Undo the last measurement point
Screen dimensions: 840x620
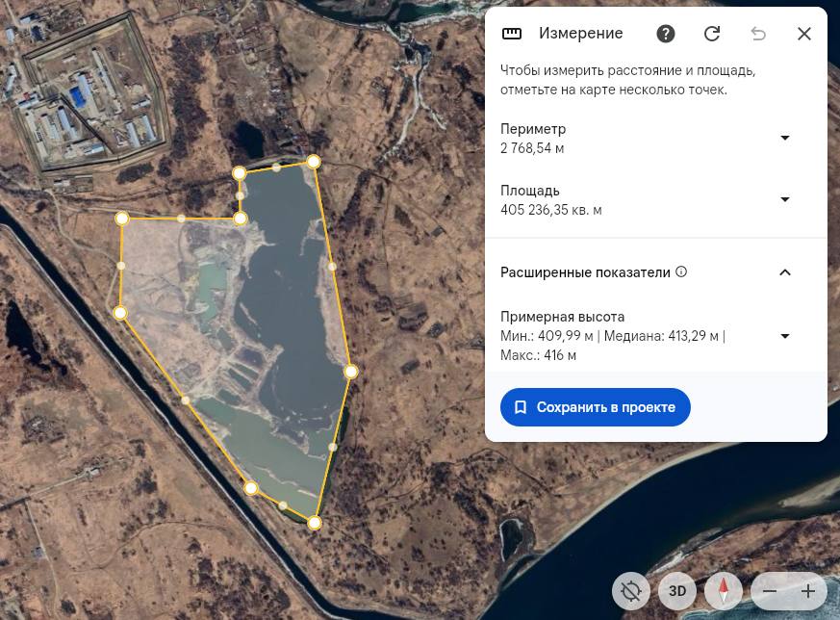758,34
